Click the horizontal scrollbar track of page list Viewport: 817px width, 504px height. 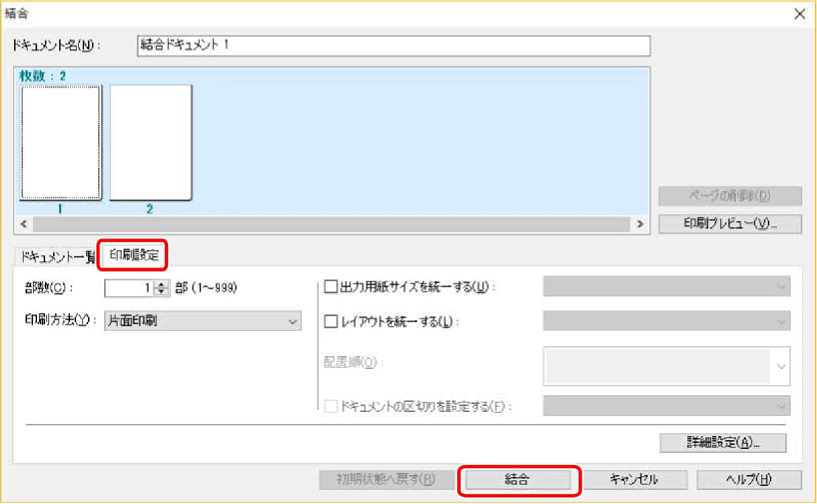[332, 223]
